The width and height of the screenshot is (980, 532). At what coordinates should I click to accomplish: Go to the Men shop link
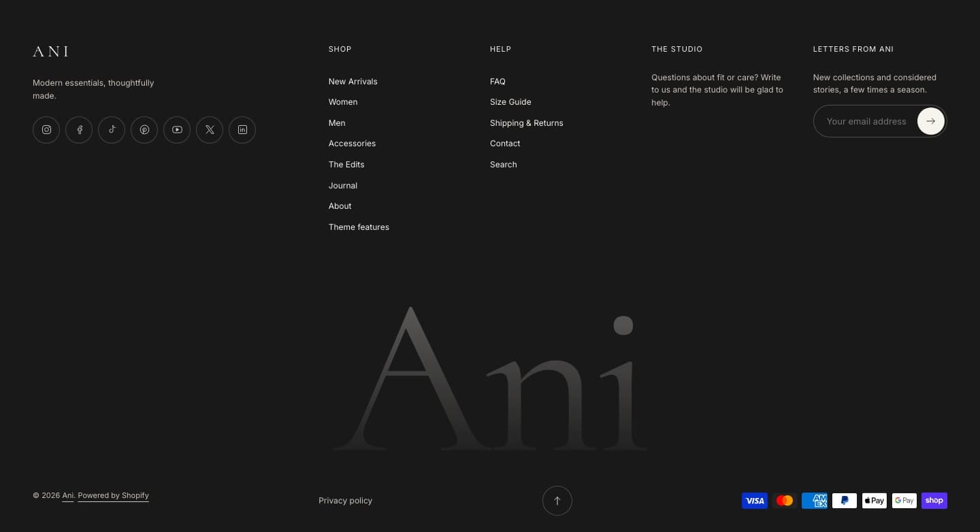(337, 123)
